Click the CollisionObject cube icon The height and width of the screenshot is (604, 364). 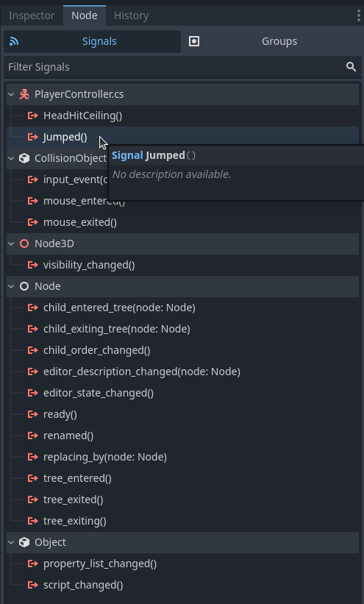[x=24, y=158]
